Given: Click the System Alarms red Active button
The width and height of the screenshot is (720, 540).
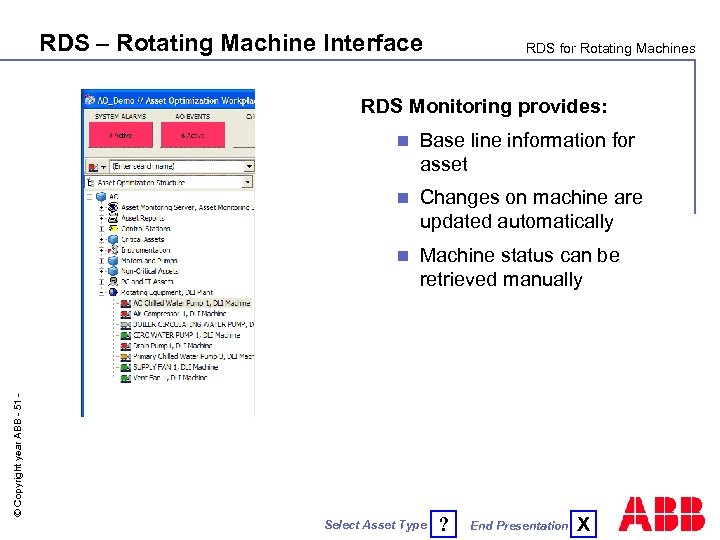Looking at the screenshot, I should pos(121,135).
